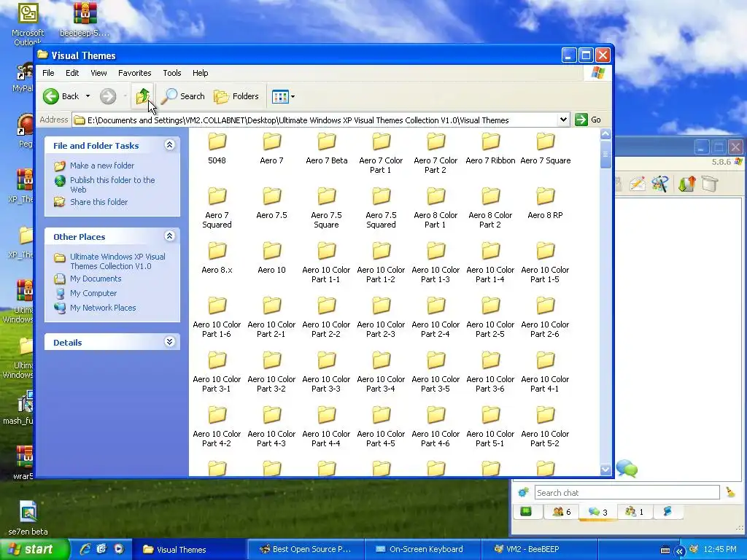747x560 pixels.
Task: Click the crossed tools icon in BeeBEEP
Action: click(660, 183)
